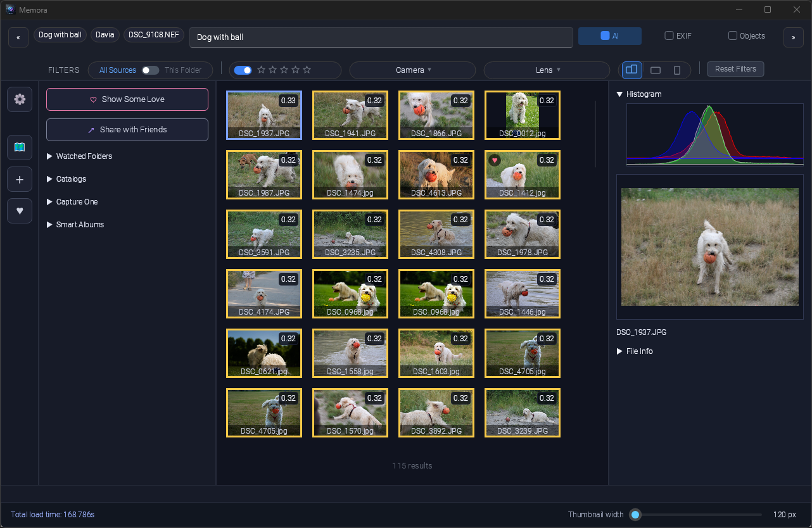The image size is (812, 528).
Task: Switch to the landscape layout view icon
Action: [x=655, y=70]
